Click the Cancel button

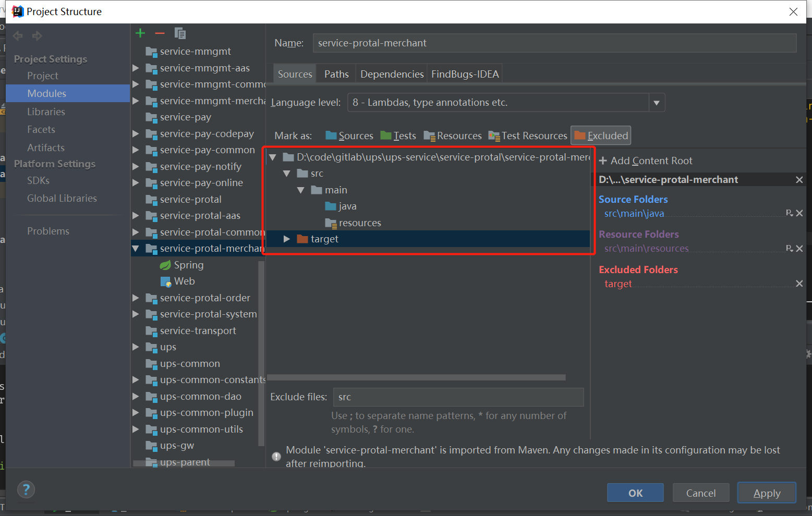pyautogui.click(x=701, y=493)
